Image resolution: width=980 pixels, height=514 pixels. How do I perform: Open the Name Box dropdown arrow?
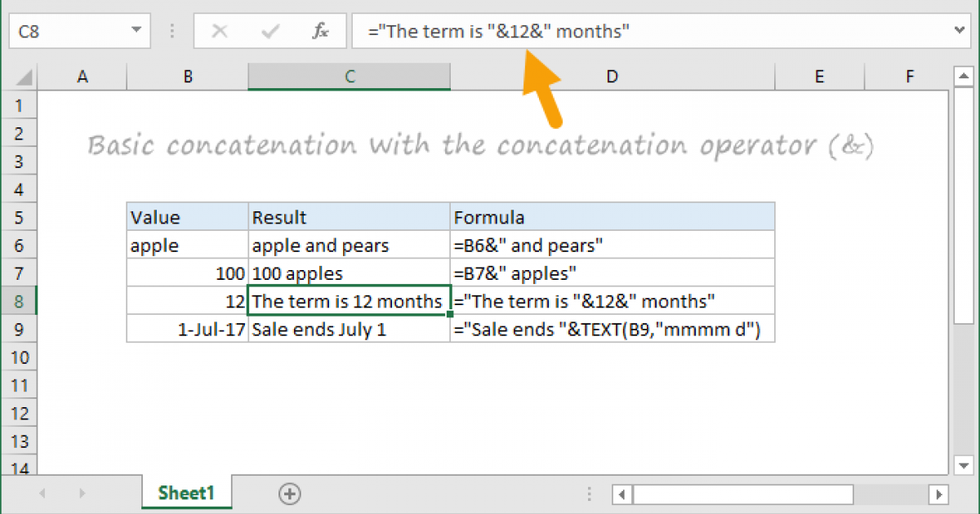pos(135,32)
